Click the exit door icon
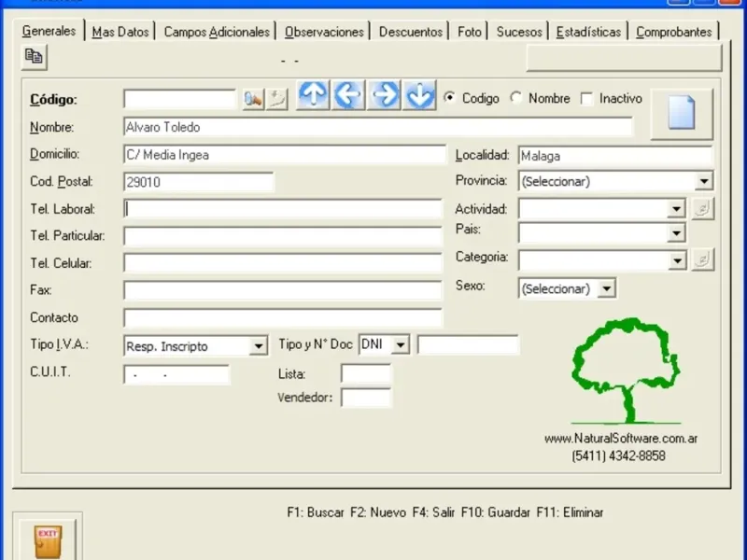 click(48, 540)
